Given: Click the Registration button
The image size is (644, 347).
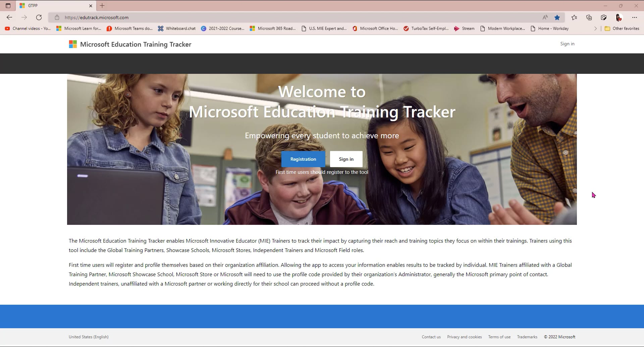Looking at the screenshot, I should click(x=303, y=159).
